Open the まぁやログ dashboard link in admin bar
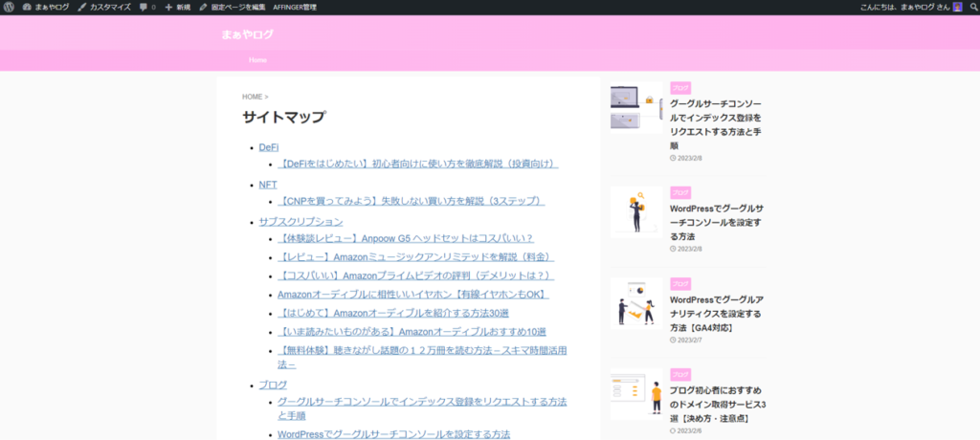 coord(46,8)
